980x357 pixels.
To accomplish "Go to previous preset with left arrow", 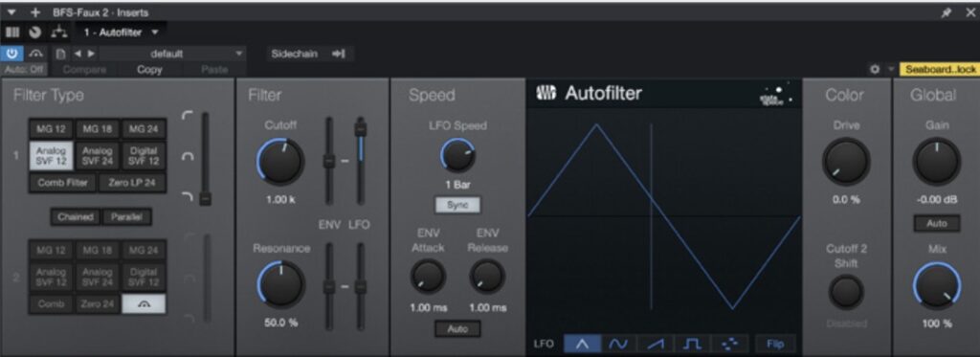I will 78,54.
